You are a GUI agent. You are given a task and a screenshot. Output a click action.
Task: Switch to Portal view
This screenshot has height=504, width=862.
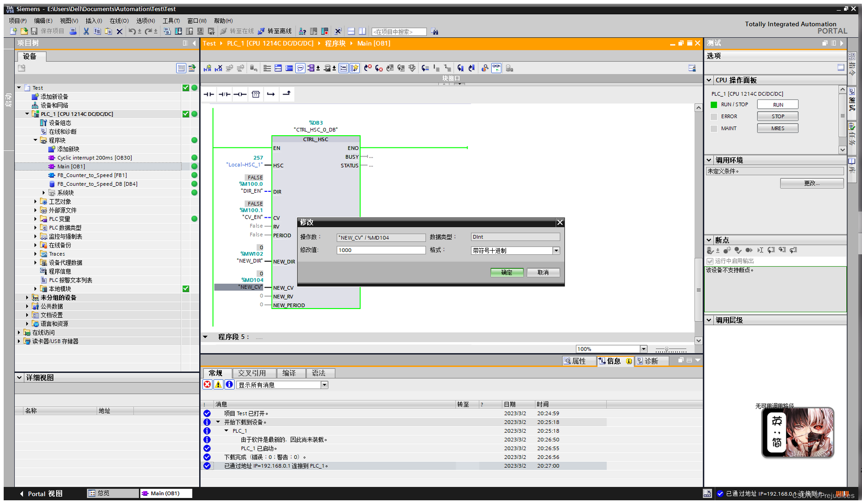click(x=41, y=494)
